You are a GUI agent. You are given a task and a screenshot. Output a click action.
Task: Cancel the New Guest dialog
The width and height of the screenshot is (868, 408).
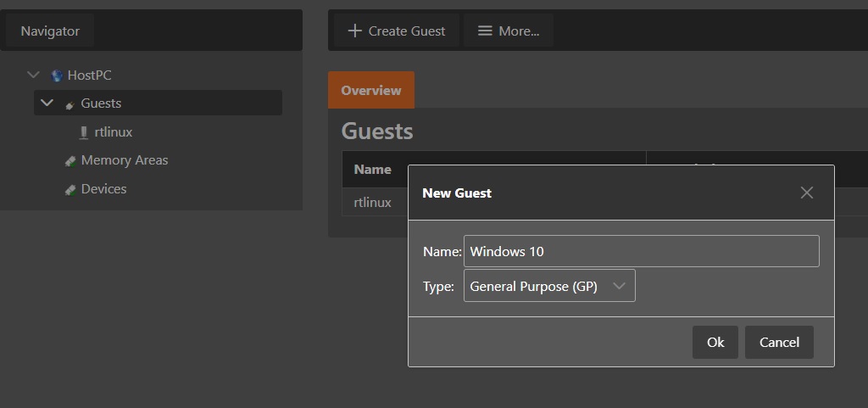click(x=779, y=342)
